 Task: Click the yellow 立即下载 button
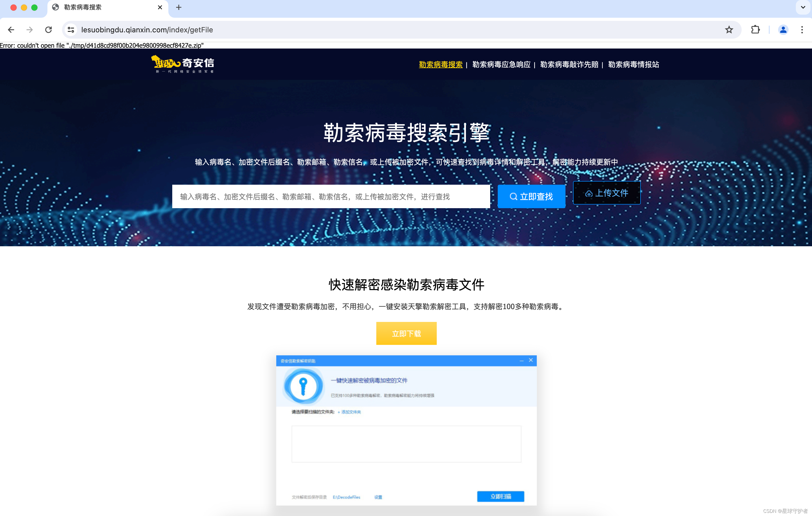(x=406, y=333)
